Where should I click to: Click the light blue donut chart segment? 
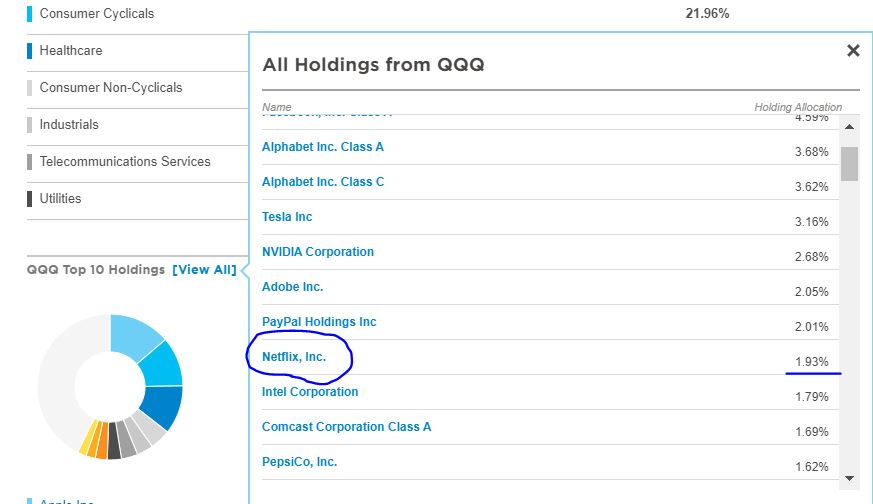pos(133,334)
